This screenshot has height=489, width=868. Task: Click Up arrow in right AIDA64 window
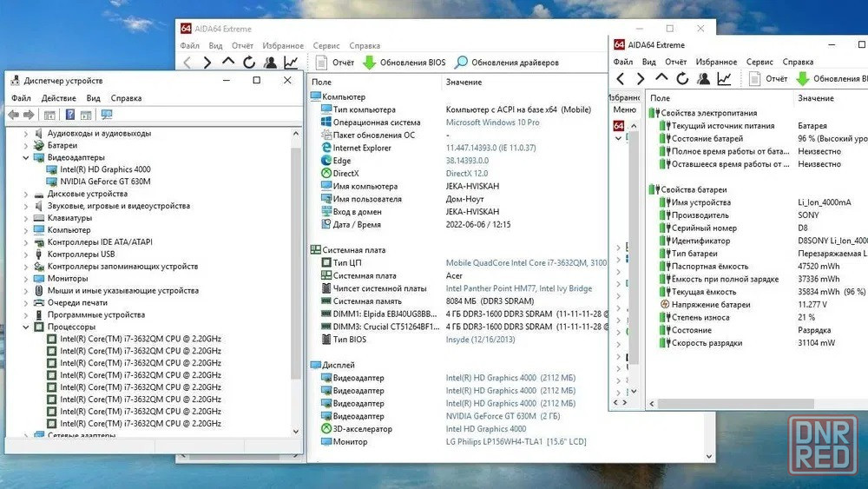(661, 78)
